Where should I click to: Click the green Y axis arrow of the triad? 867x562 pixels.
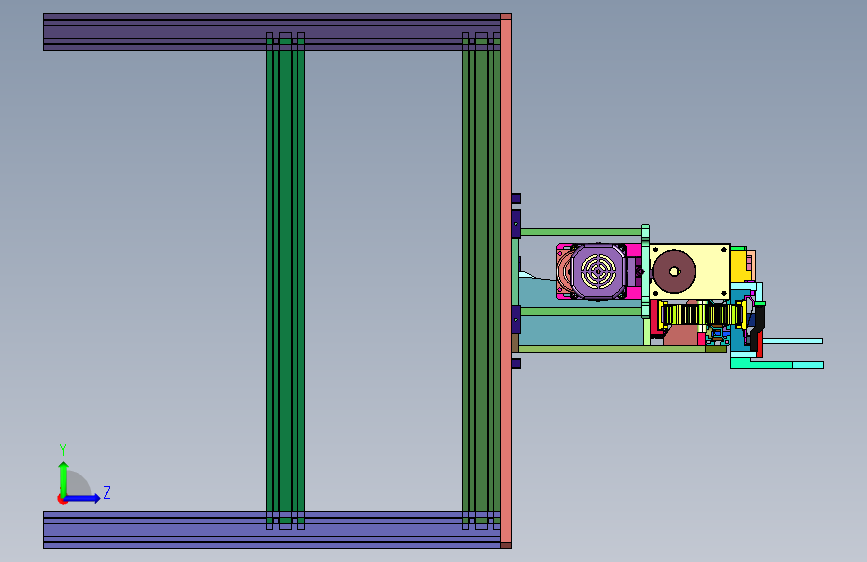[63, 479]
